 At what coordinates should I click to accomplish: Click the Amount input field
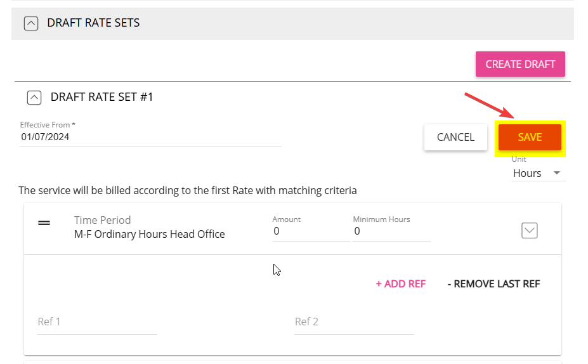click(311, 231)
